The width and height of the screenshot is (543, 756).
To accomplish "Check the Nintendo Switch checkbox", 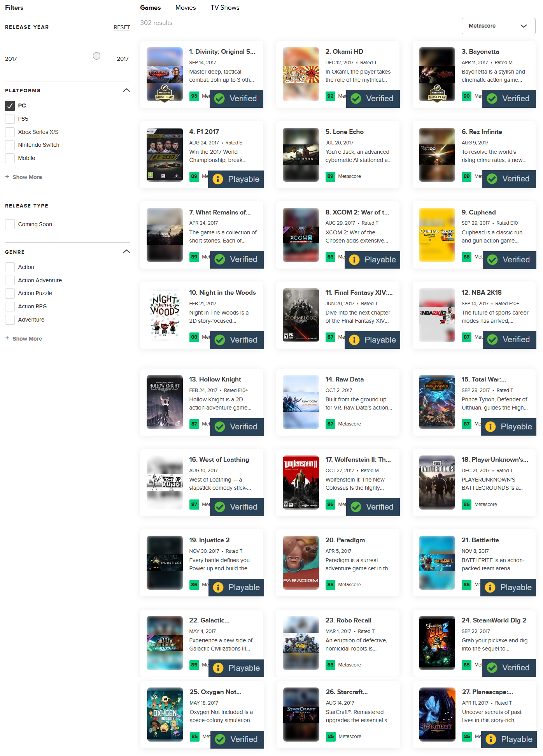I will (x=10, y=145).
